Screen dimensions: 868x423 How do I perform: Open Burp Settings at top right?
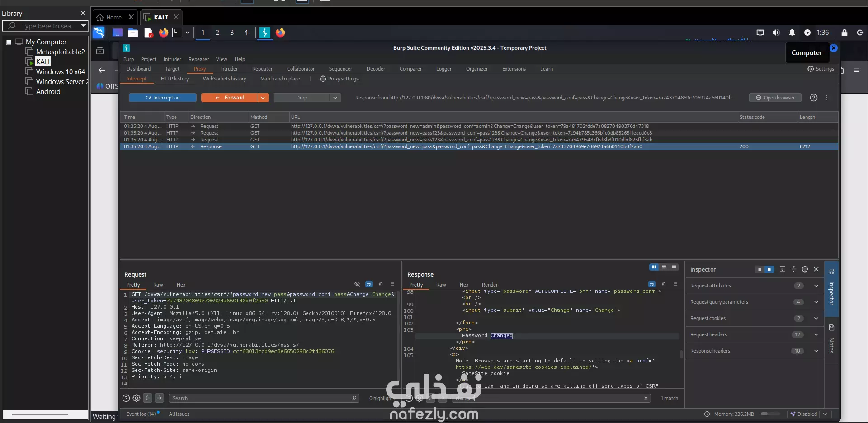point(821,69)
